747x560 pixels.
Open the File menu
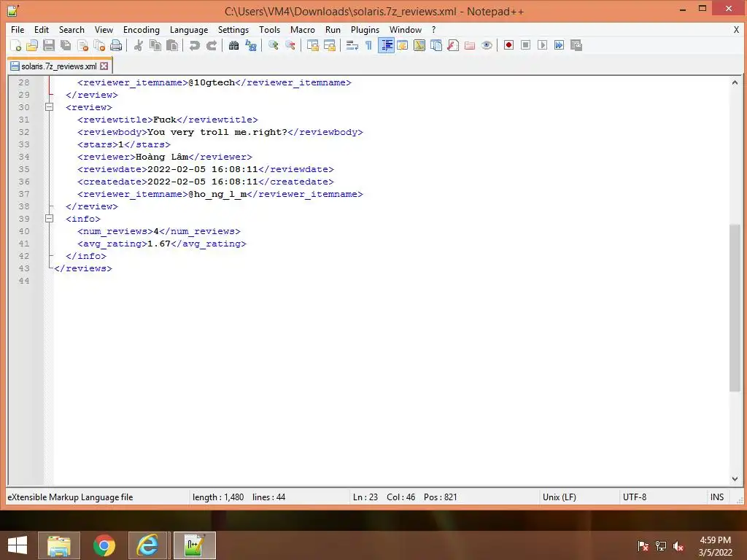pyautogui.click(x=18, y=29)
